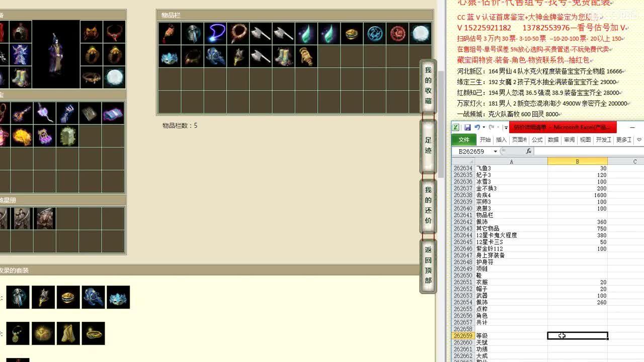The width and height of the screenshot is (644, 362).
Task: Click the gold bracelet item in 物品栏
Action: 352,33
